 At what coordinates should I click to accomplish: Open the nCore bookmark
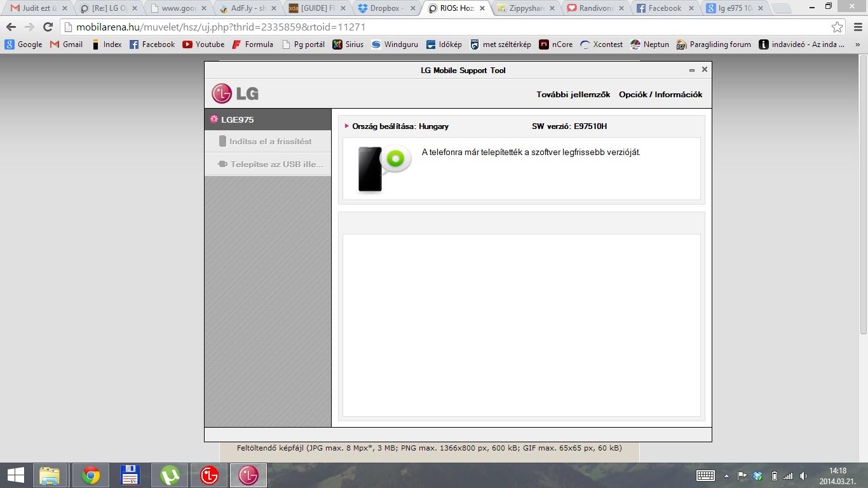(x=556, y=44)
